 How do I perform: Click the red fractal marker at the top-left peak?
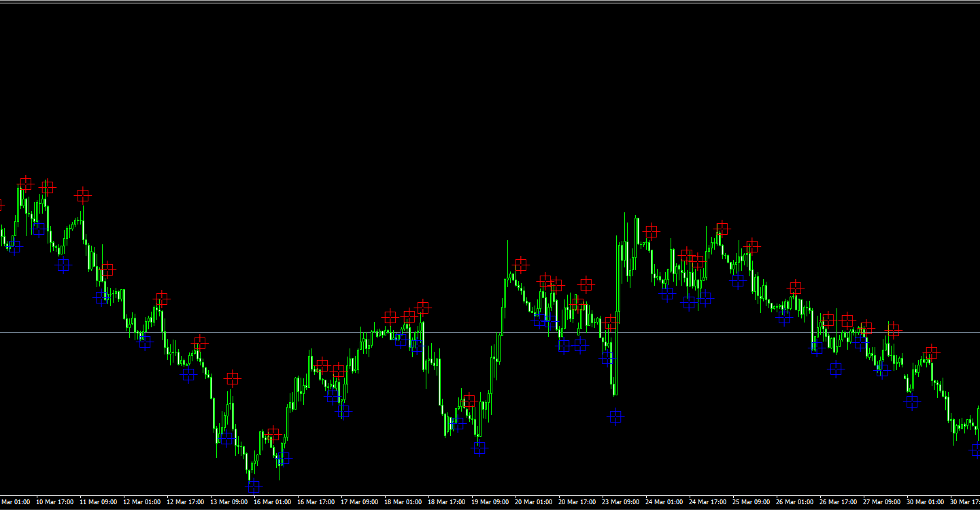coord(26,183)
